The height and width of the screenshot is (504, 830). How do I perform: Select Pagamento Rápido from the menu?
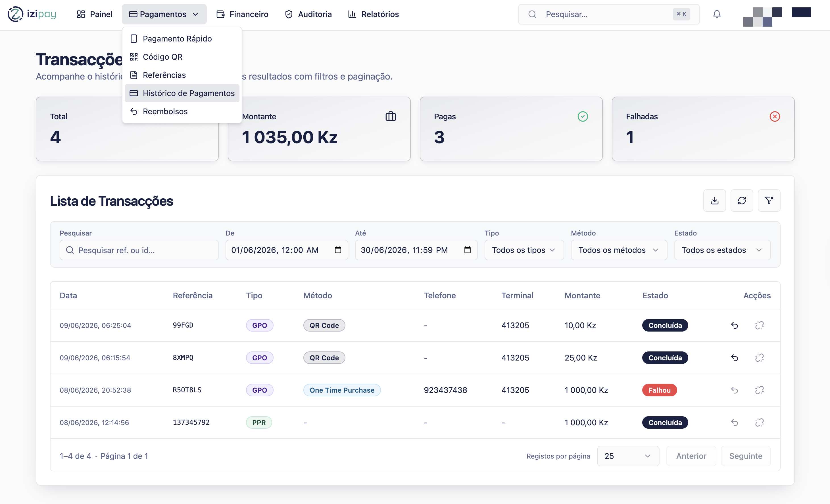182,39
